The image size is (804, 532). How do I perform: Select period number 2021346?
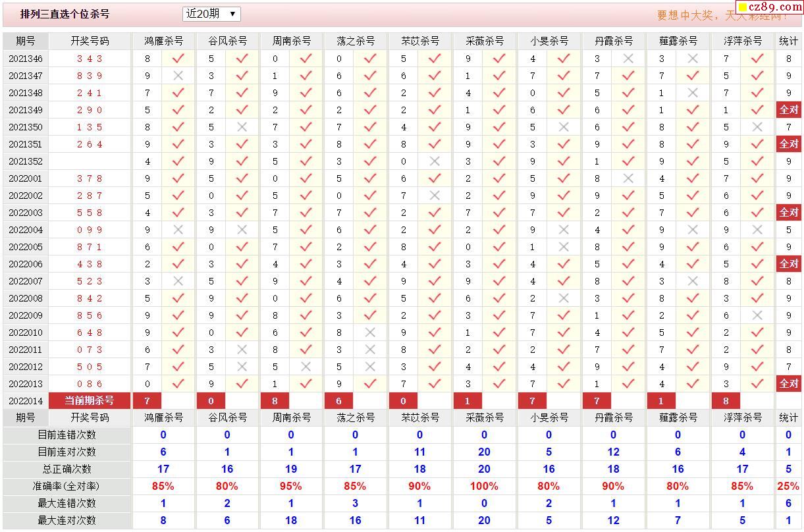(x=26, y=59)
